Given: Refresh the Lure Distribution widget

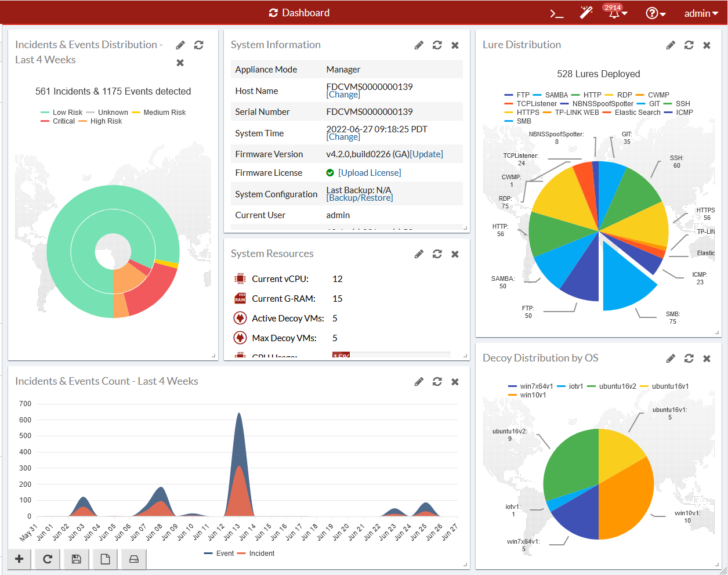Looking at the screenshot, I should [689, 45].
